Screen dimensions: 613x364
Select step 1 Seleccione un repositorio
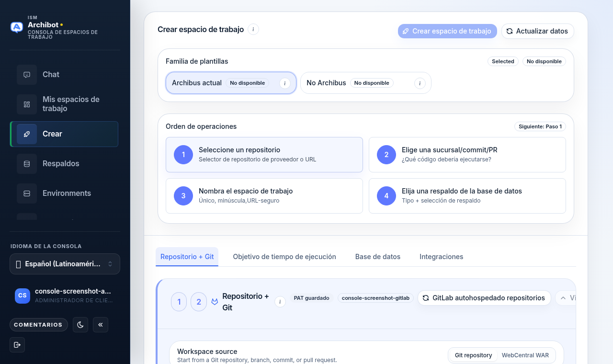[x=264, y=155]
